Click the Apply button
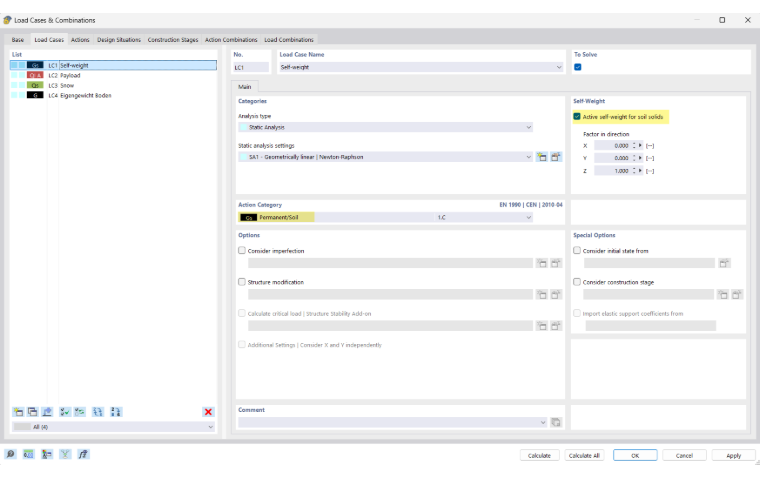The width and height of the screenshot is (760, 478). click(733, 455)
